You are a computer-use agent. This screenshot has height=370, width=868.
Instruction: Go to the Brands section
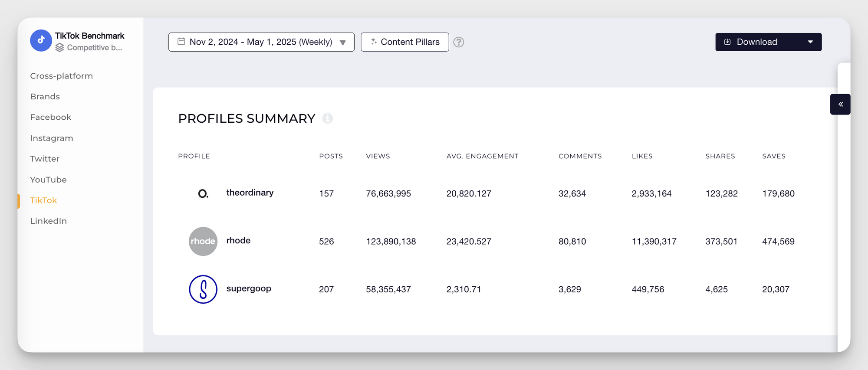pyautogui.click(x=45, y=97)
